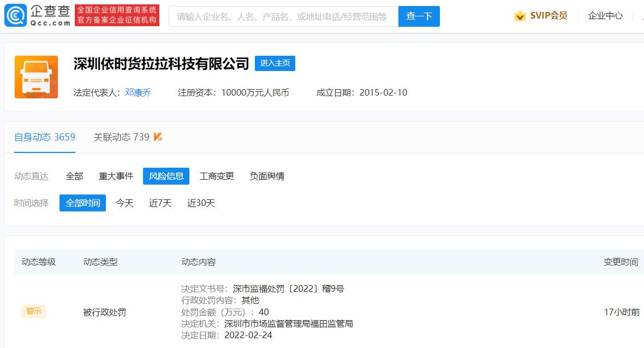The height and width of the screenshot is (348, 644).
Task: Filter activity by 负面舆情
Action: (267, 176)
